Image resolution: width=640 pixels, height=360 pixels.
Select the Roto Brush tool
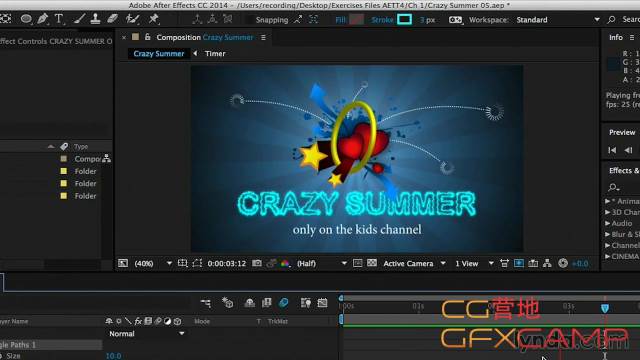(132, 19)
